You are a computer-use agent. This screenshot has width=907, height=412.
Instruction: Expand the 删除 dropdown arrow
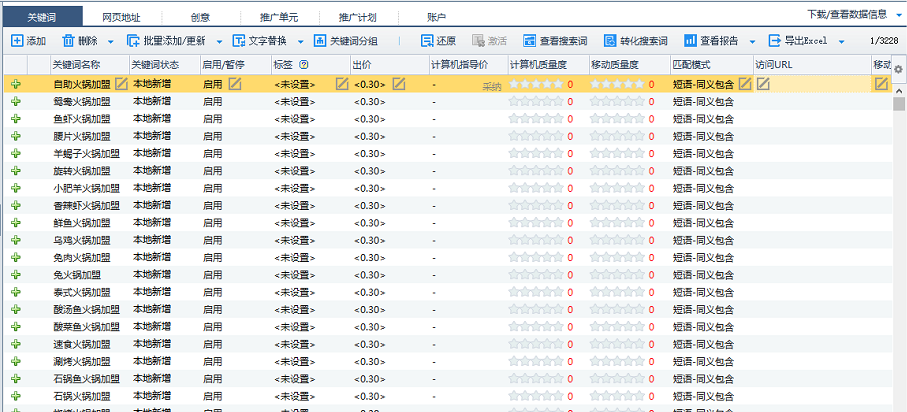111,42
